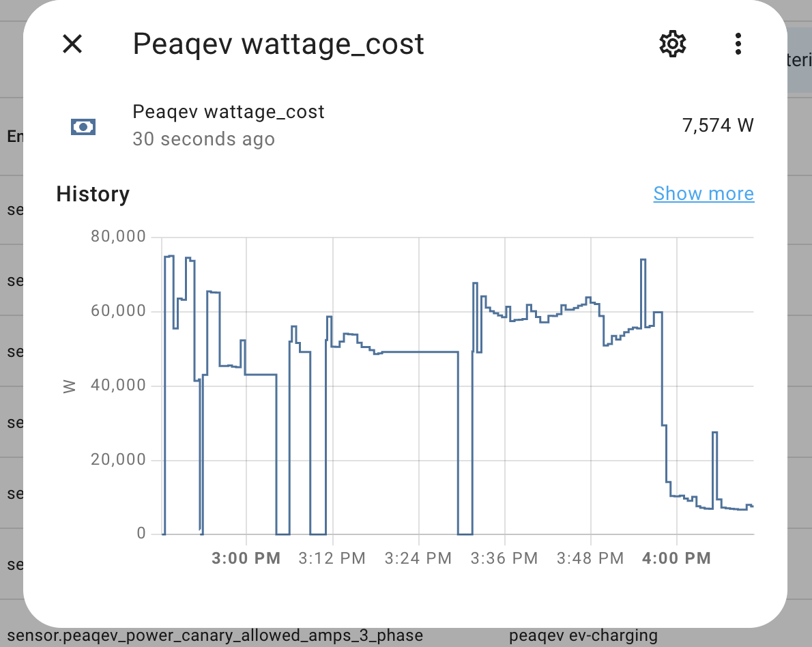Click the 80,000 value on the y-axis

[x=119, y=236]
